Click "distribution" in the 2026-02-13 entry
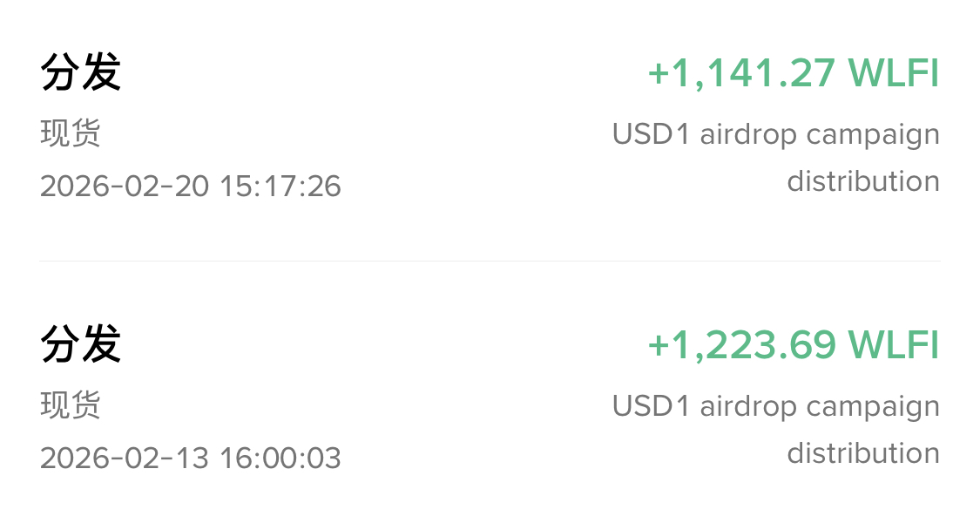980x530 pixels. point(863,453)
